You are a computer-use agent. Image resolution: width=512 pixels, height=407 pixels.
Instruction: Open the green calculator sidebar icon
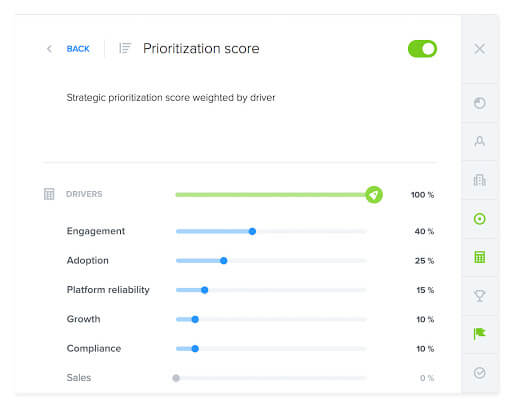coord(480,257)
